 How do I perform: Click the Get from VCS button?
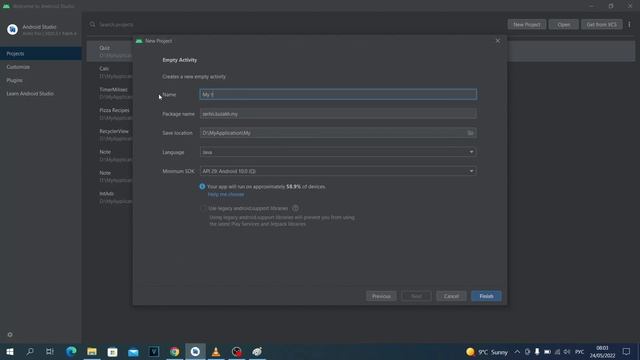[x=602, y=24]
